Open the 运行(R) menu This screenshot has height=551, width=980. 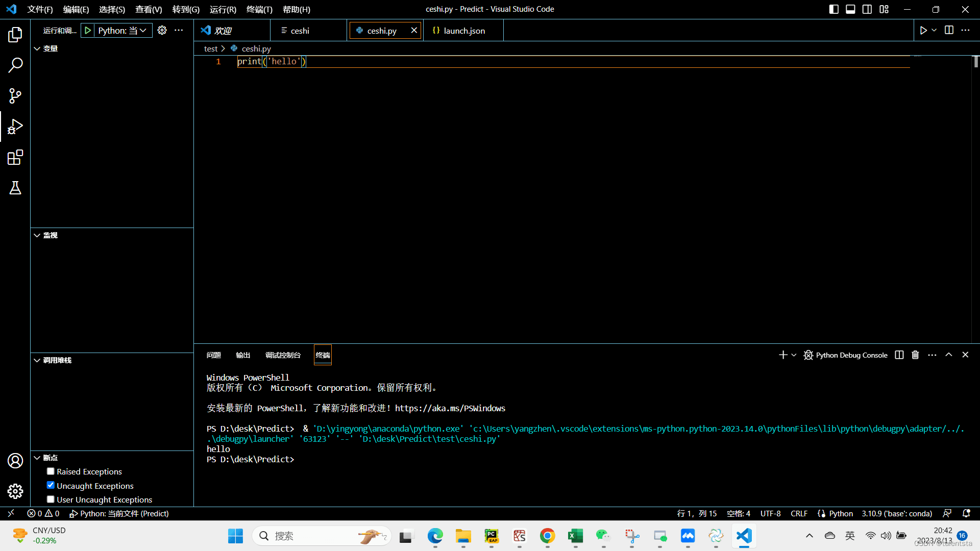pos(223,9)
